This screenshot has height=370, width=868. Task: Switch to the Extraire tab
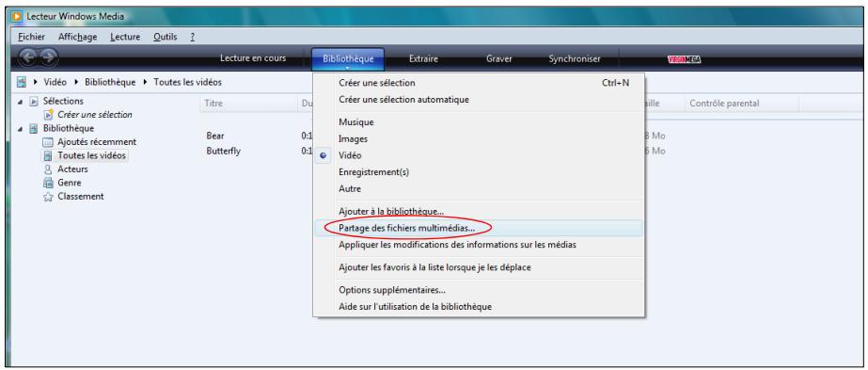(x=423, y=58)
